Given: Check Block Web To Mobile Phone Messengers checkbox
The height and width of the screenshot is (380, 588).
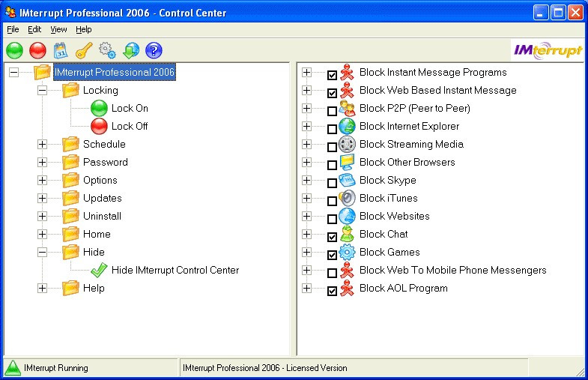Looking at the screenshot, I should [x=332, y=273].
